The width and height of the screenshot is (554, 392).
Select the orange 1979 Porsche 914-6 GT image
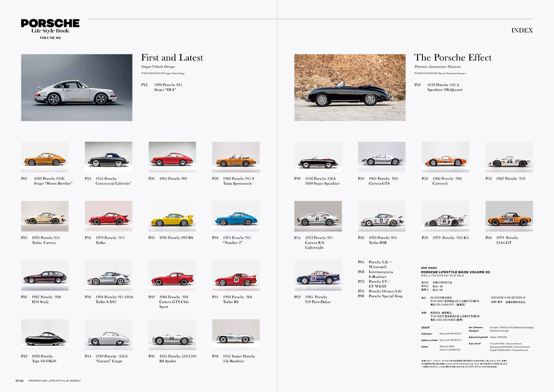pos(509,216)
